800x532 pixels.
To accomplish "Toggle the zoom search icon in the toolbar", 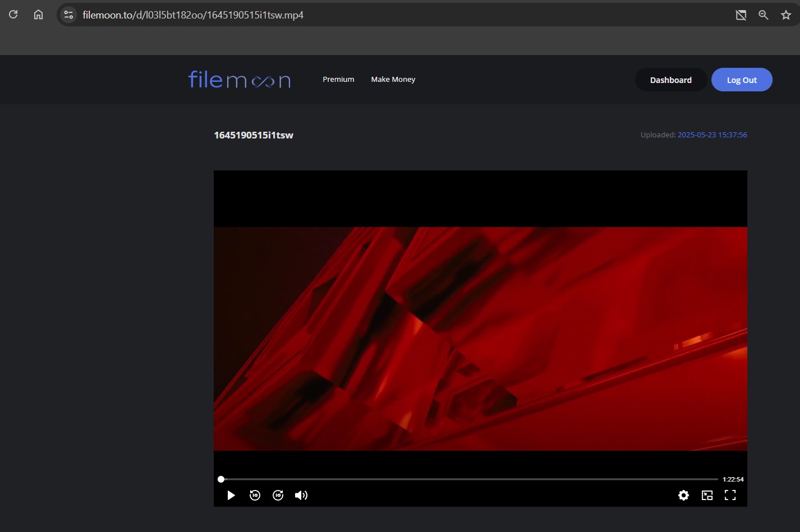I will (x=763, y=15).
